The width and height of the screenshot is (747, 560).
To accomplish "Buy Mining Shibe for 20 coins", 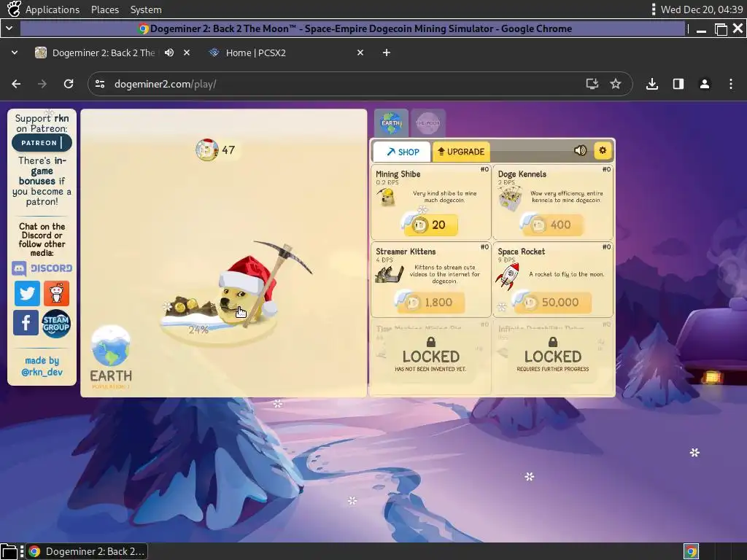I will (x=430, y=225).
